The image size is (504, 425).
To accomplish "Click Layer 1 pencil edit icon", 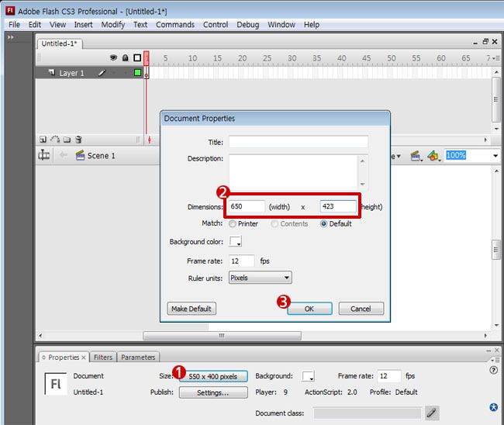I will [102, 73].
